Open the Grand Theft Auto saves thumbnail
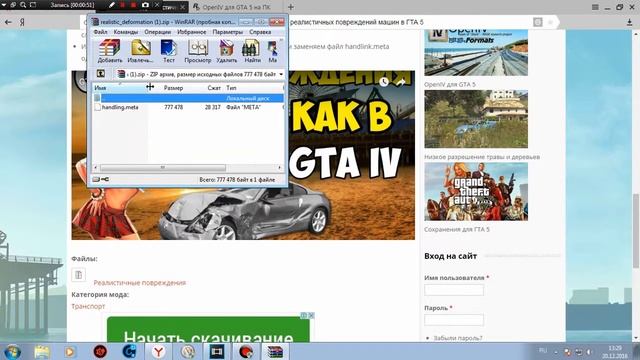Viewport: 640px width, 360px height. (476, 191)
